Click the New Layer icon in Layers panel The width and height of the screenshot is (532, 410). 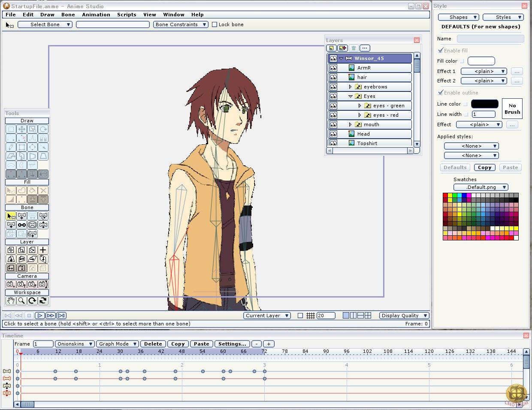click(331, 48)
